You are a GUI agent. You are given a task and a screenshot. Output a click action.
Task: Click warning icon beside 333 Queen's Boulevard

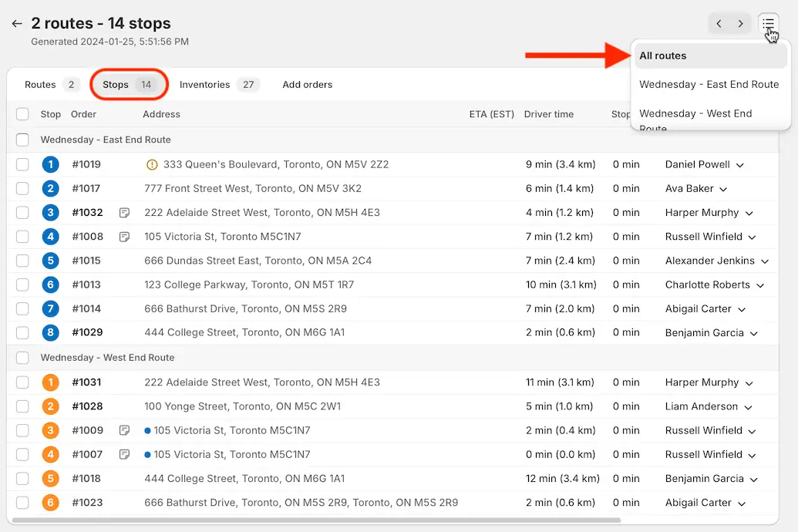tap(152, 164)
